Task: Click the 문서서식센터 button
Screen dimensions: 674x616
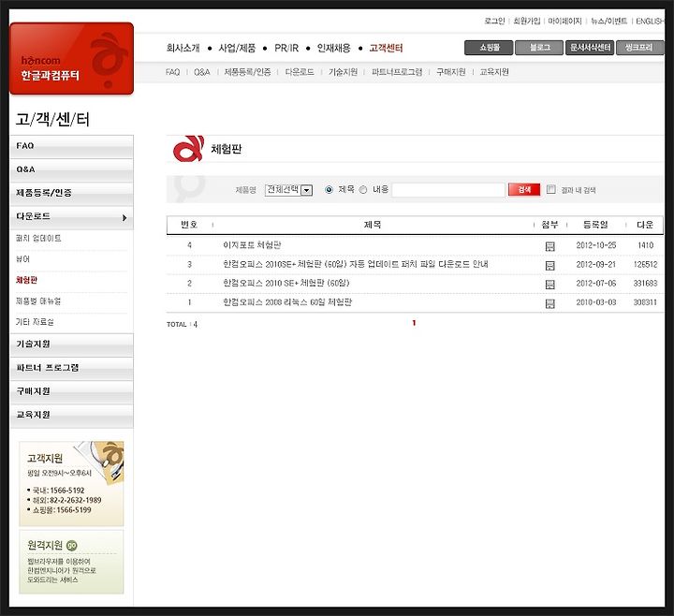Action: tap(590, 48)
